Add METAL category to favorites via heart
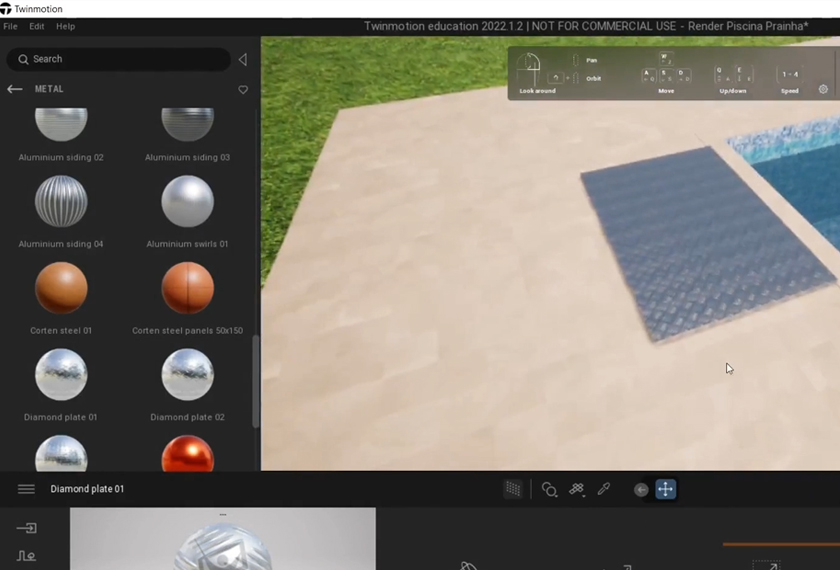 tap(243, 90)
